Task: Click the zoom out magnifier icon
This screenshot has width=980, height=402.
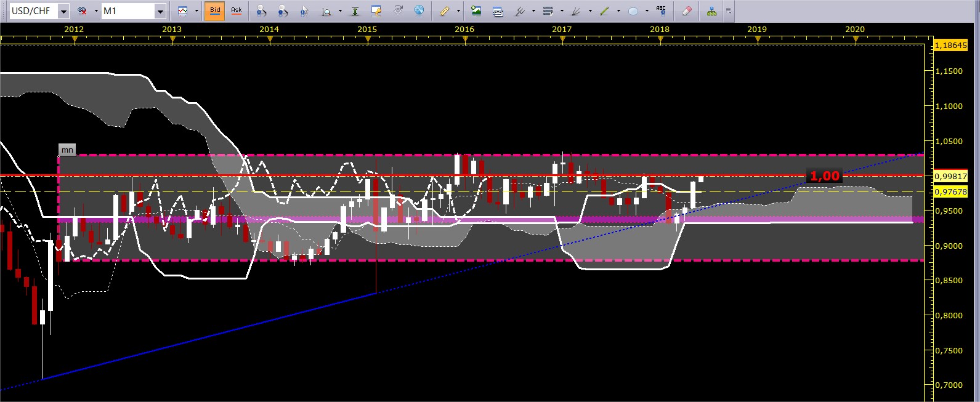Action: [283, 11]
